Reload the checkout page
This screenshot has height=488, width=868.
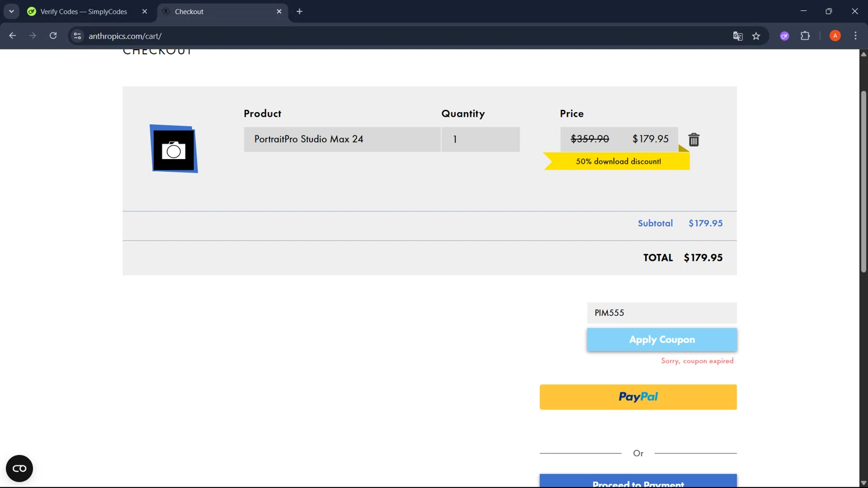coord(53,36)
